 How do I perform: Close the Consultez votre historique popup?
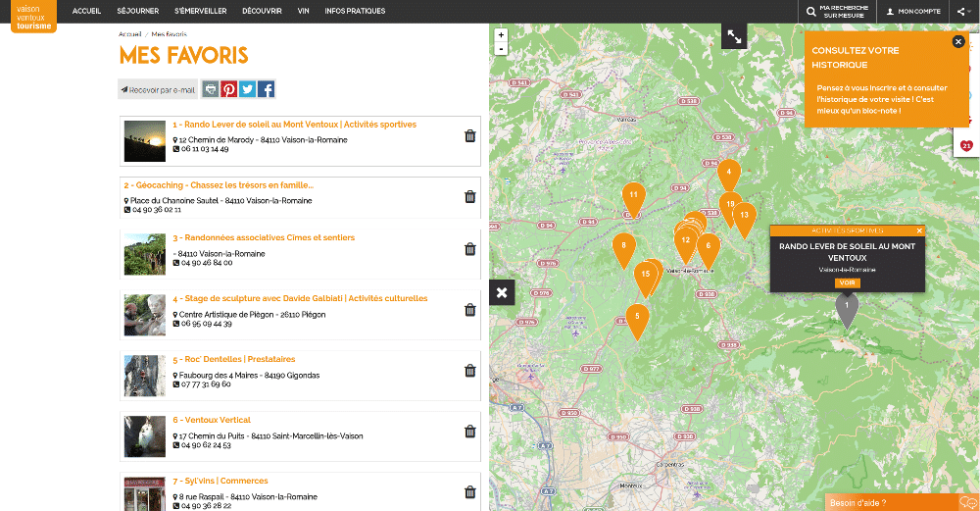click(x=958, y=41)
